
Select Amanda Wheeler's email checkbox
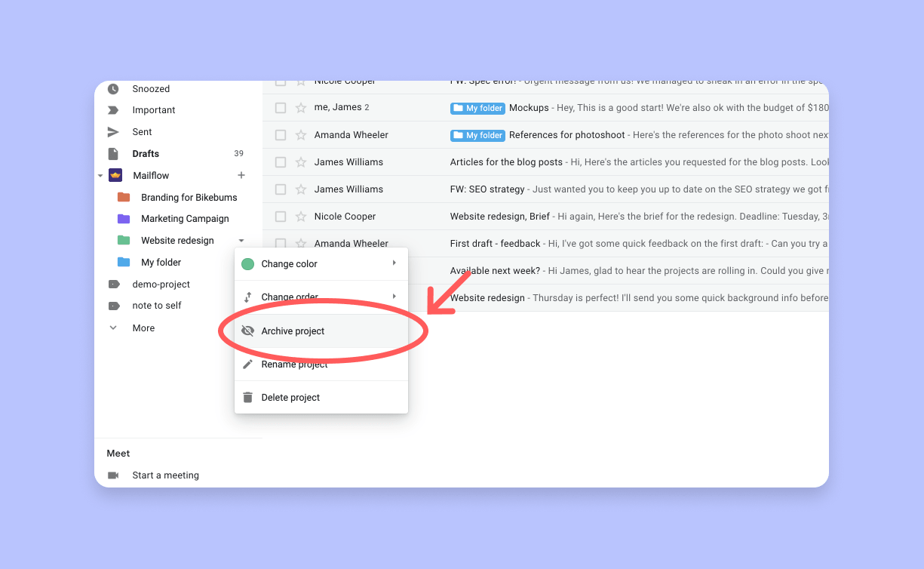coord(281,134)
